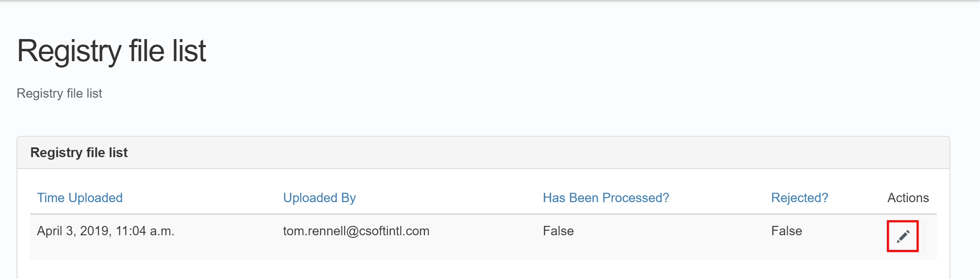The width and height of the screenshot is (980, 279).
Task: Click 'file list' in the large page title
Action: [x=167, y=51]
